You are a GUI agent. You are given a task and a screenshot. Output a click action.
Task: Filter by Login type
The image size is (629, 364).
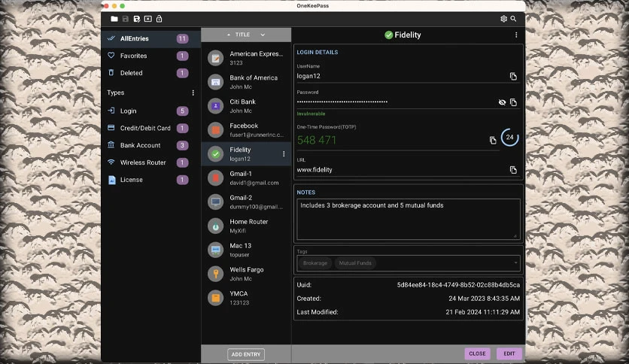click(150, 111)
